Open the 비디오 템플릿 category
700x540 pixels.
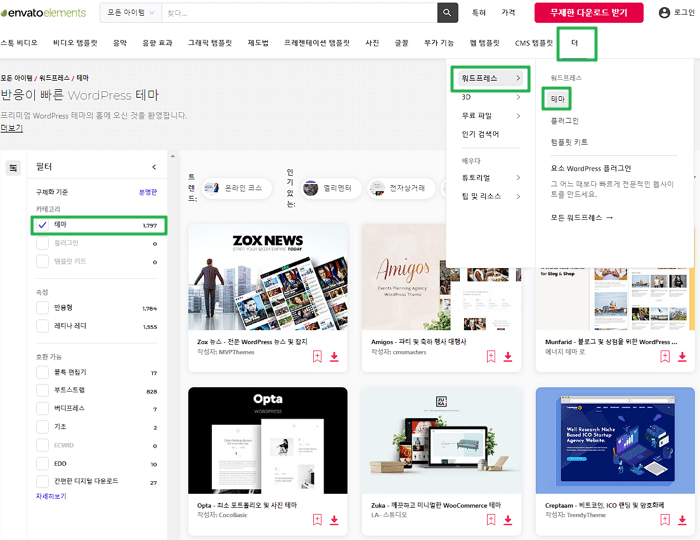pos(75,43)
